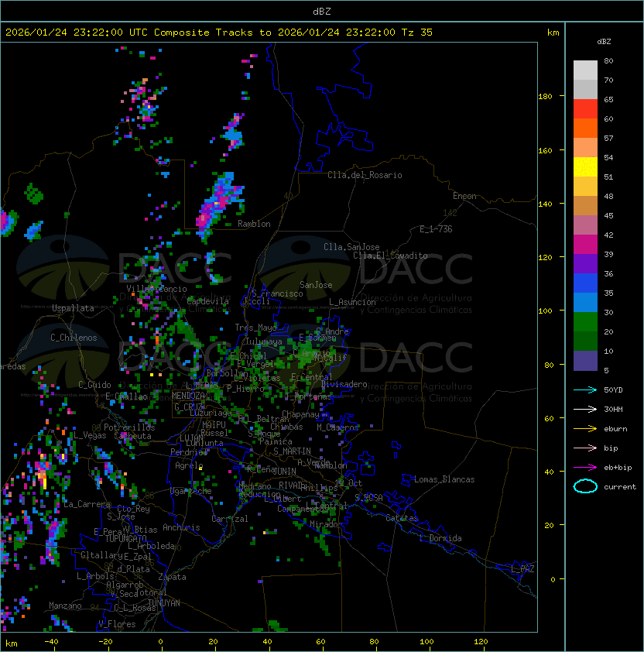The width and height of the screenshot is (644, 652).
Task: Click the pink bip arrow in legend
Action: click(585, 448)
